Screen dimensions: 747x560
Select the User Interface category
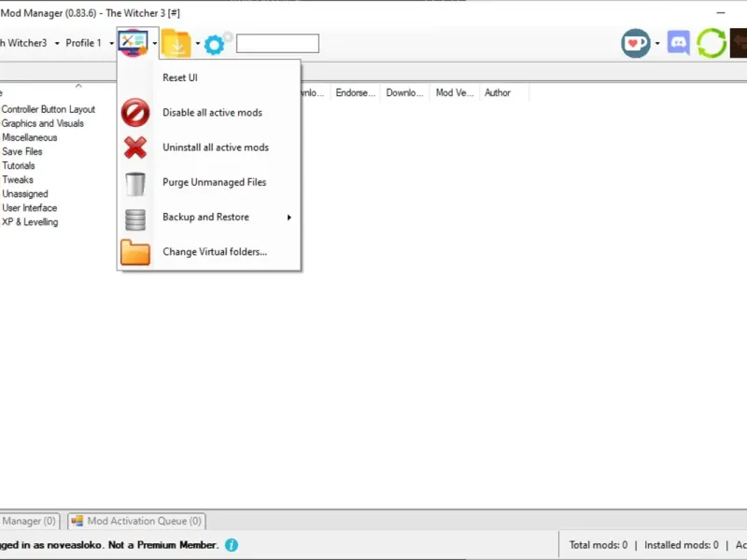[29, 207]
